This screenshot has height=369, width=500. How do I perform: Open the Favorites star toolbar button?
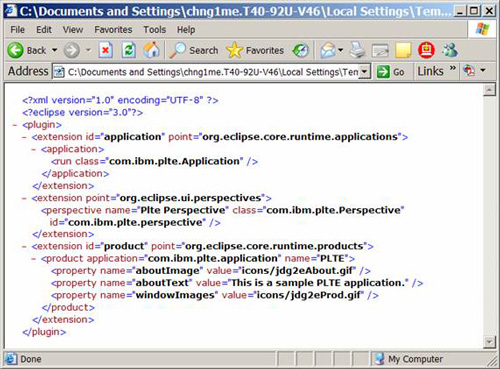(x=255, y=51)
